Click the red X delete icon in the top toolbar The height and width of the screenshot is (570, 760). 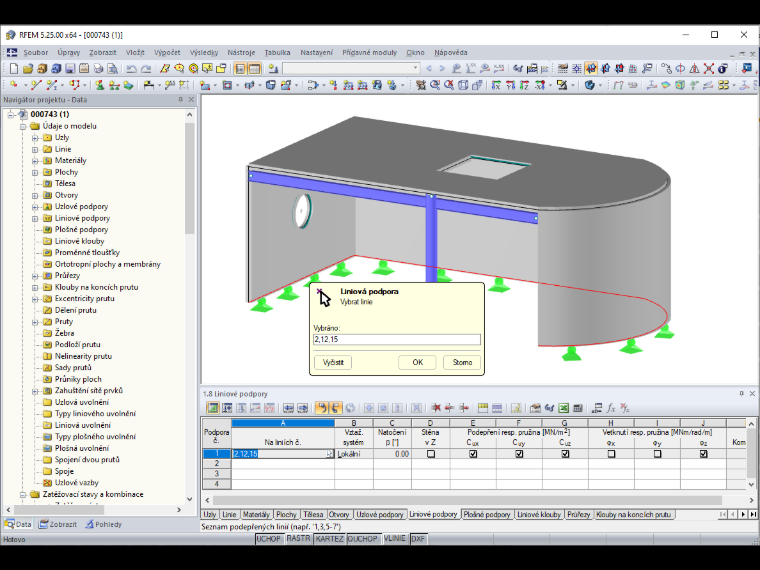tap(709, 68)
